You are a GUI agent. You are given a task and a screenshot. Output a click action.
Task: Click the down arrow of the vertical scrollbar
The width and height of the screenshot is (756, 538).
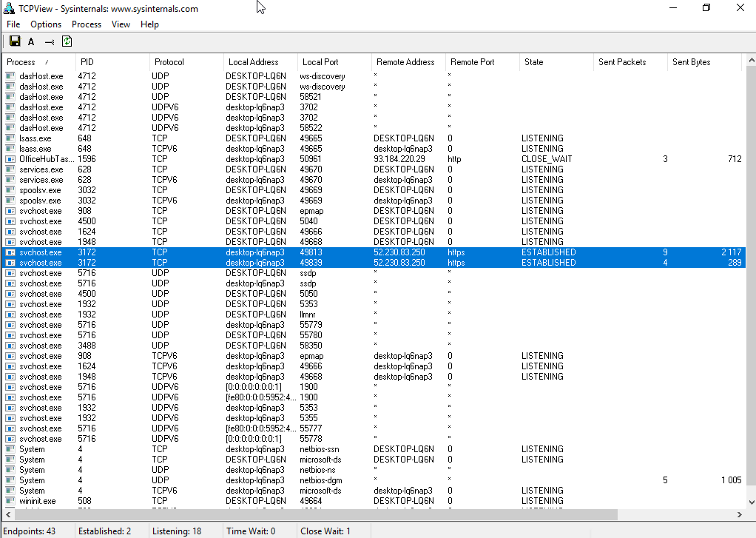(750, 501)
